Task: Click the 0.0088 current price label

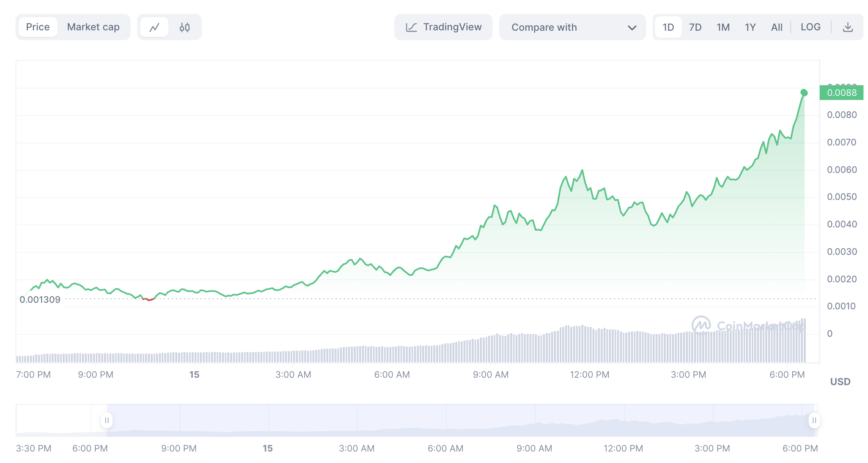Action: pos(841,93)
